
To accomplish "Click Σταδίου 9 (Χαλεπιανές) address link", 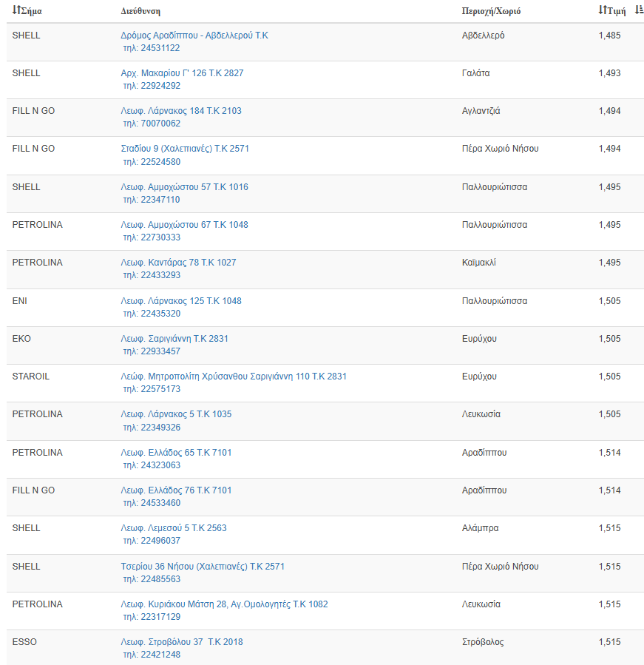I will [185, 149].
